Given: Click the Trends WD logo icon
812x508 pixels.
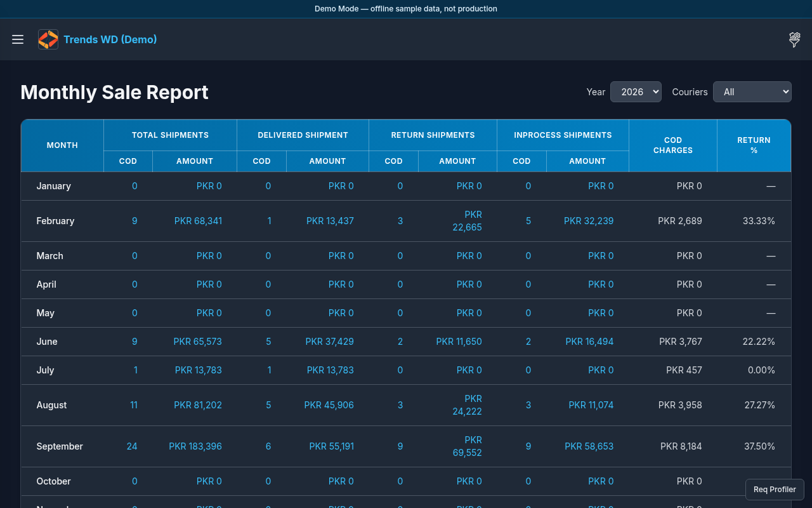Looking at the screenshot, I should [x=48, y=39].
